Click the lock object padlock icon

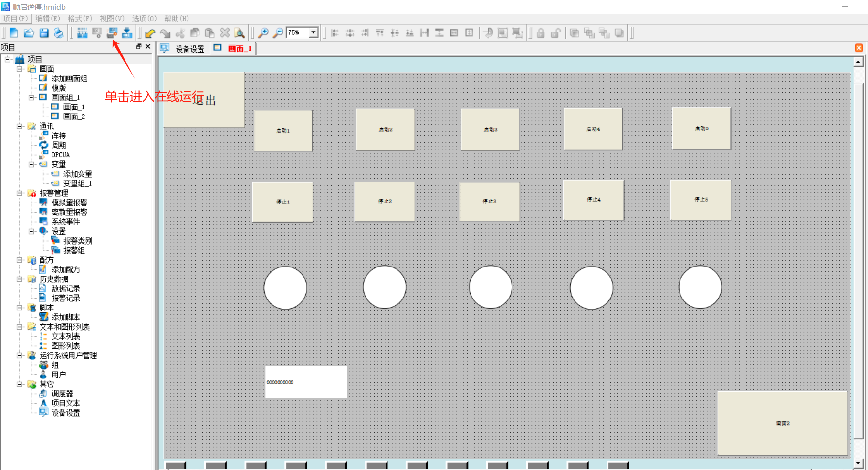coord(541,33)
